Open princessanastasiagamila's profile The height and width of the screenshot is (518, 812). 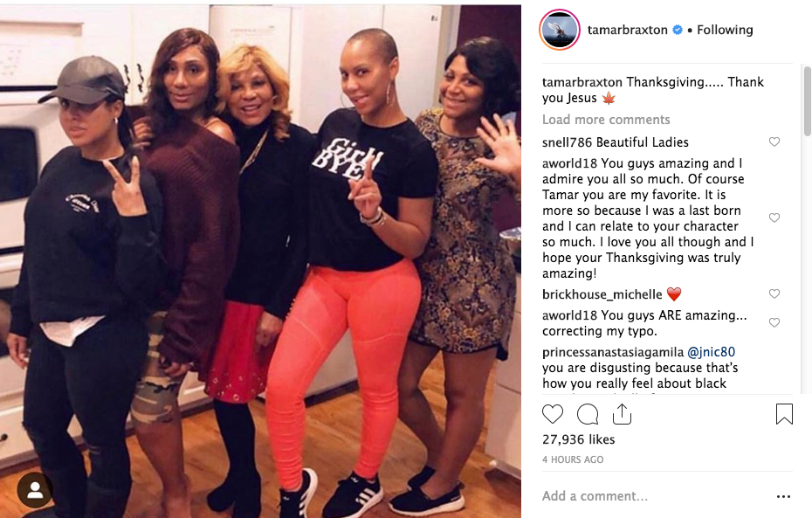(x=613, y=352)
